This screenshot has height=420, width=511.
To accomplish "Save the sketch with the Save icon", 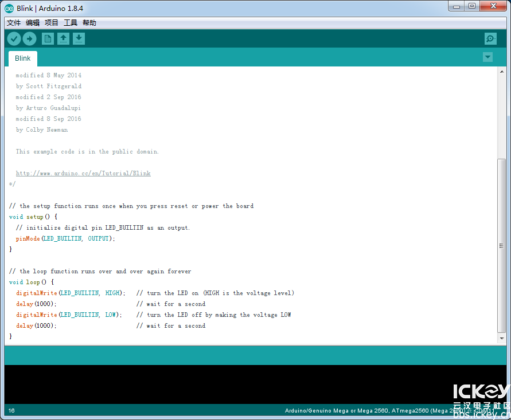I will (x=79, y=39).
